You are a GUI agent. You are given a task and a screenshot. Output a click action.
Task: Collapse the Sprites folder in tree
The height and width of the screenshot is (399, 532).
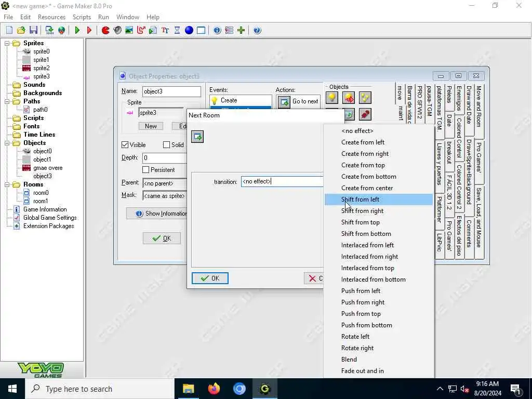point(7,43)
